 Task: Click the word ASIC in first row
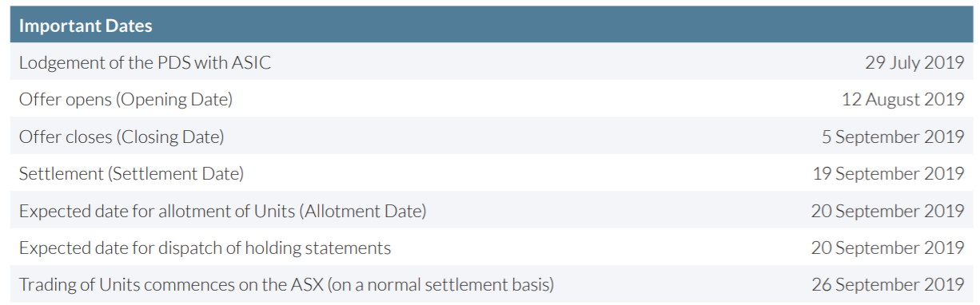pyautogui.click(x=252, y=62)
